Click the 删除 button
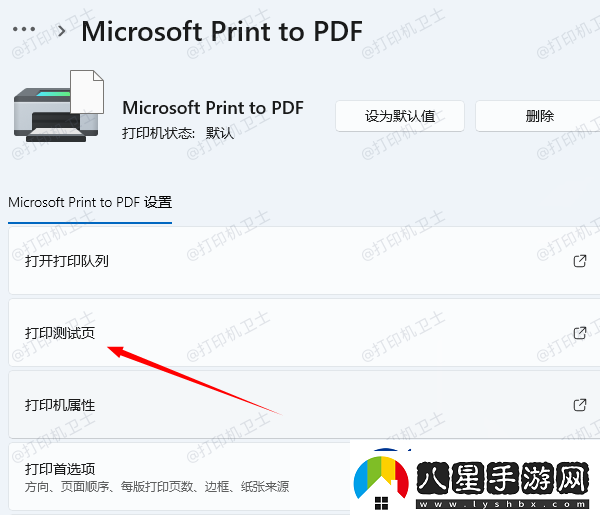Image resolution: width=600 pixels, height=515 pixels. (x=539, y=116)
